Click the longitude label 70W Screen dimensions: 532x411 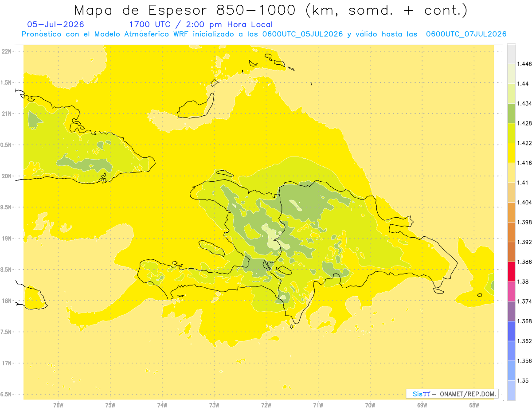(x=370, y=405)
